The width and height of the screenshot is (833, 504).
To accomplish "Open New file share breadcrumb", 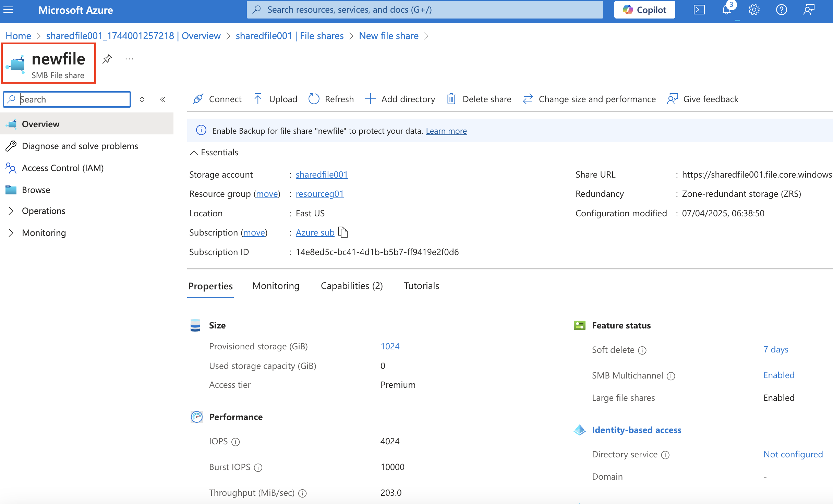I will click(389, 36).
